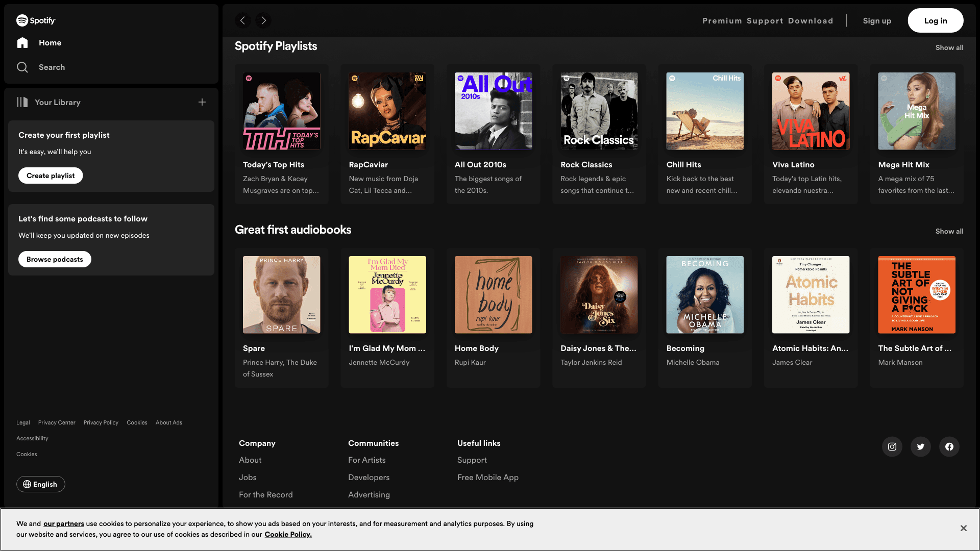Click the Free Mobile App link
This screenshot has height=551, width=980.
coord(488,478)
